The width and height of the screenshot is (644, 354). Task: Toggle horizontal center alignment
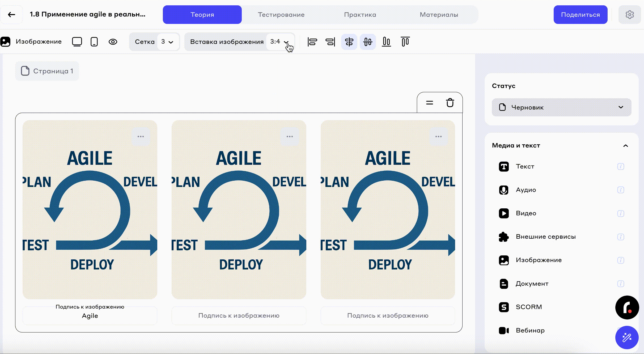pos(349,42)
